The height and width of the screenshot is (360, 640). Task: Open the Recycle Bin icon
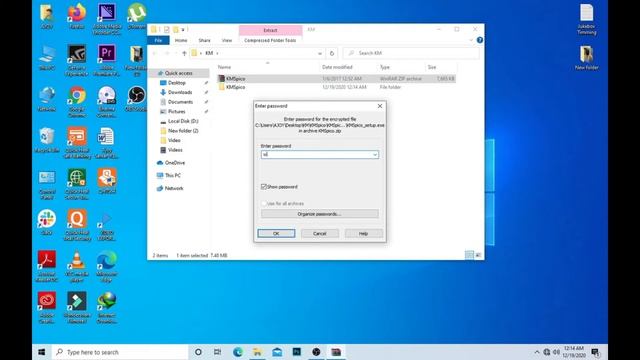[x=47, y=140]
